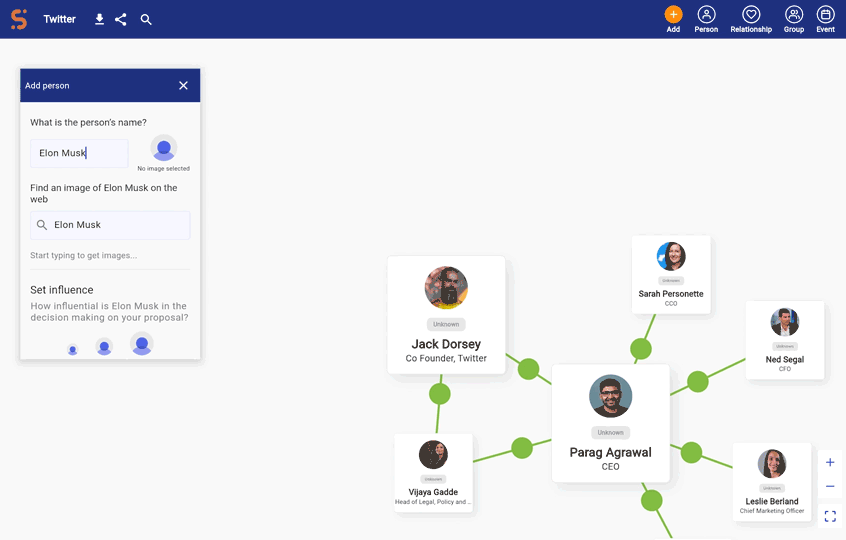Open Vijaya Gadde's card
The width and height of the screenshot is (846, 540).
pyautogui.click(x=433, y=473)
